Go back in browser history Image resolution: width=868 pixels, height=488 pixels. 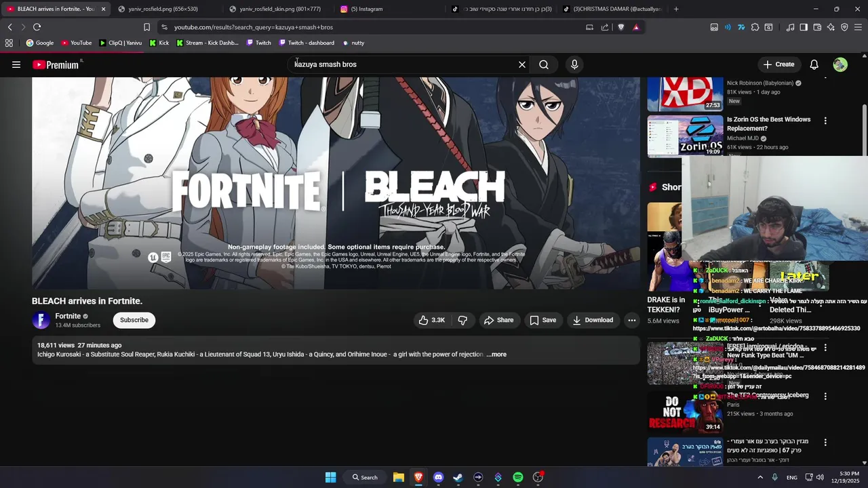tap(9, 27)
